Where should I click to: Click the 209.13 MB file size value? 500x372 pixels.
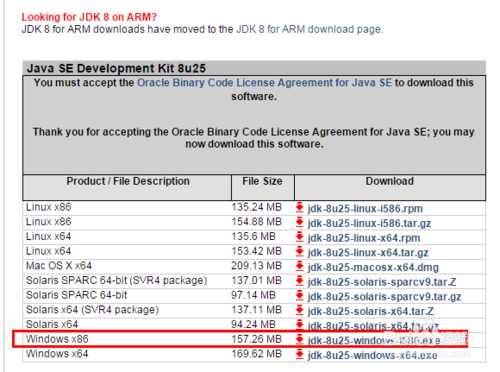(257, 266)
